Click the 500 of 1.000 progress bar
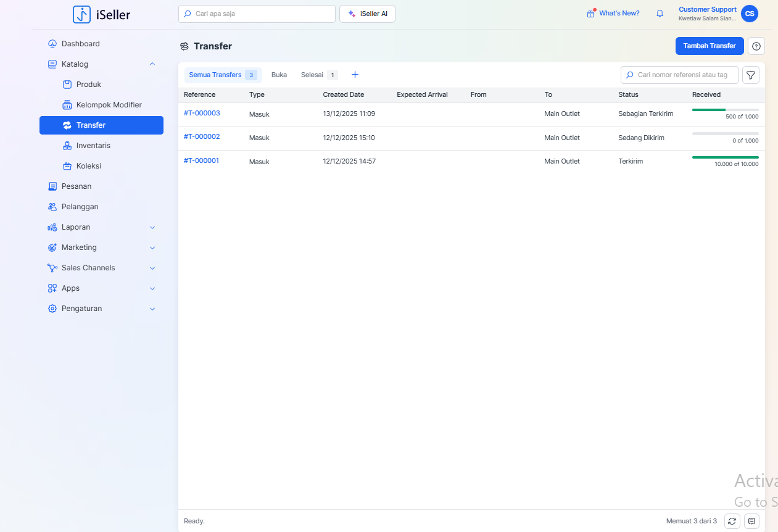 (x=725, y=110)
